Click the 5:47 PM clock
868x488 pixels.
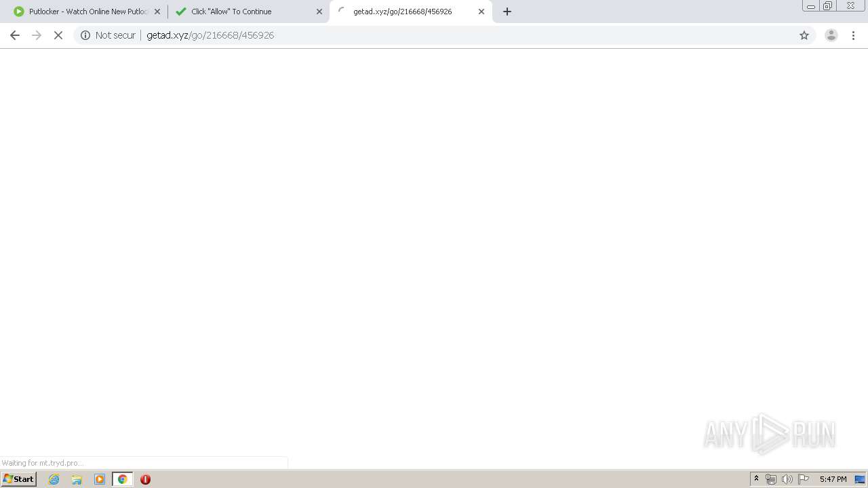tap(833, 479)
